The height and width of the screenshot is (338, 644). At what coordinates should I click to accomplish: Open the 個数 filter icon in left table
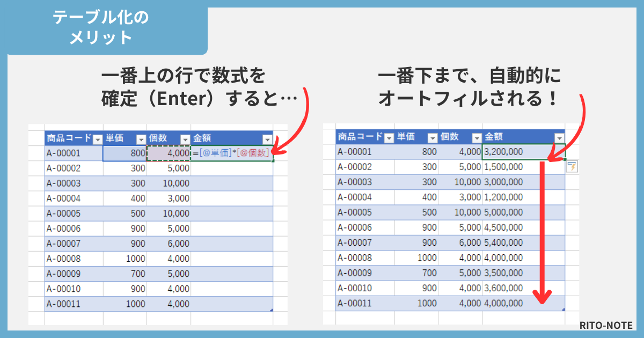(184, 138)
